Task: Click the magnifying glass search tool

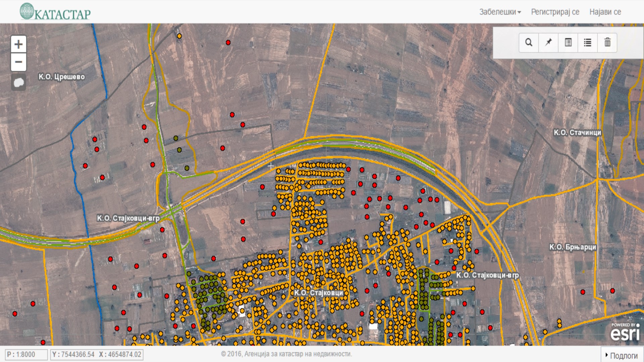Action: pos(529,43)
